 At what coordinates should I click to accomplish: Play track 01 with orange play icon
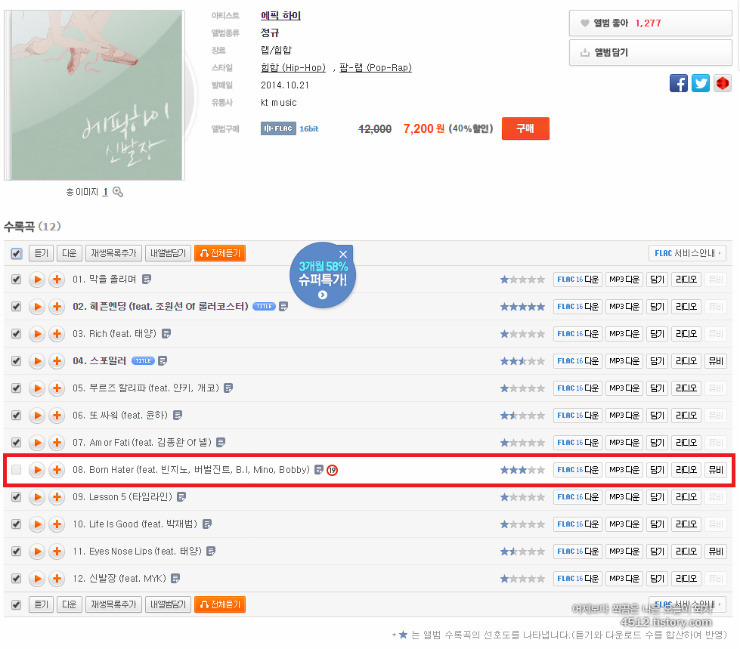pos(37,279)
